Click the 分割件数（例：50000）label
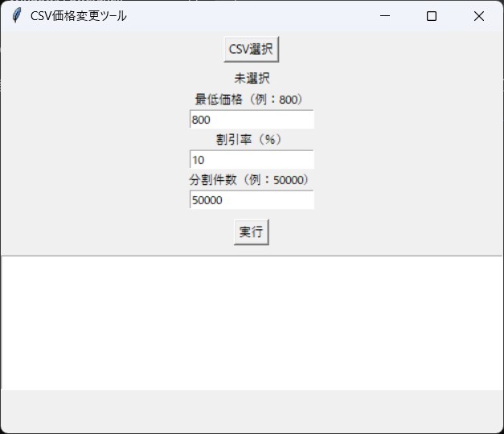The width and height of the screenshot is (504, 434). 248,180
